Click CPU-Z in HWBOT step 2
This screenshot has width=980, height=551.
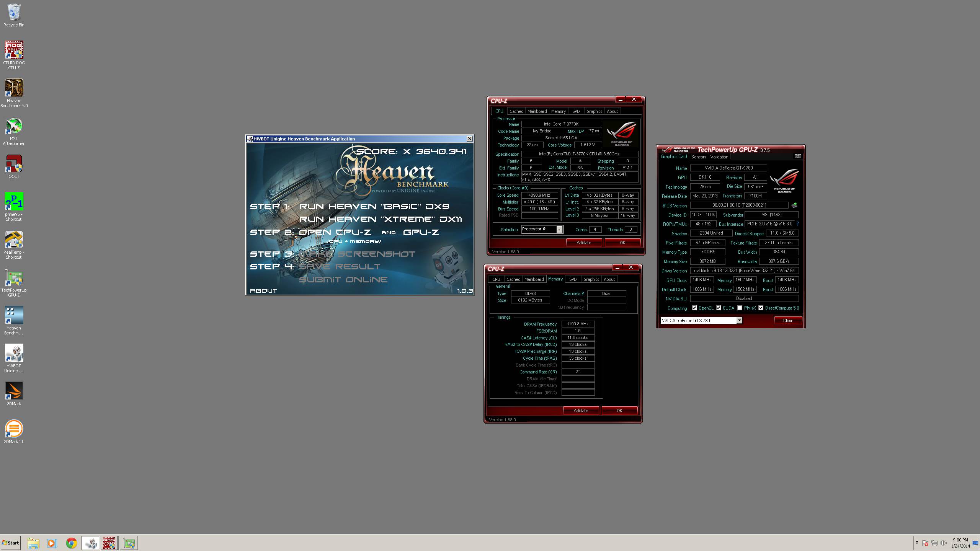pyautogui.click(x=353, y=232)
